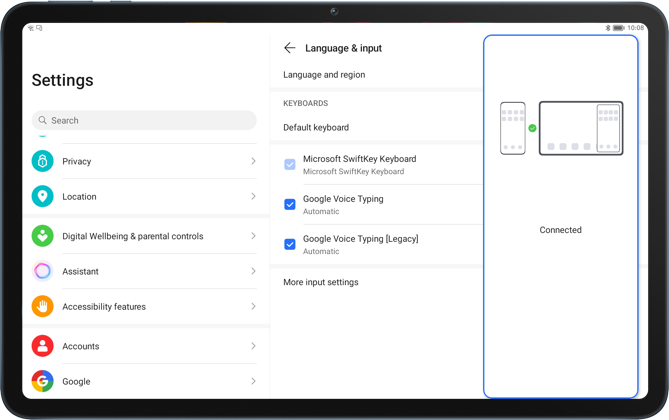Expand the Privacy row chevron

pos(253,161)
